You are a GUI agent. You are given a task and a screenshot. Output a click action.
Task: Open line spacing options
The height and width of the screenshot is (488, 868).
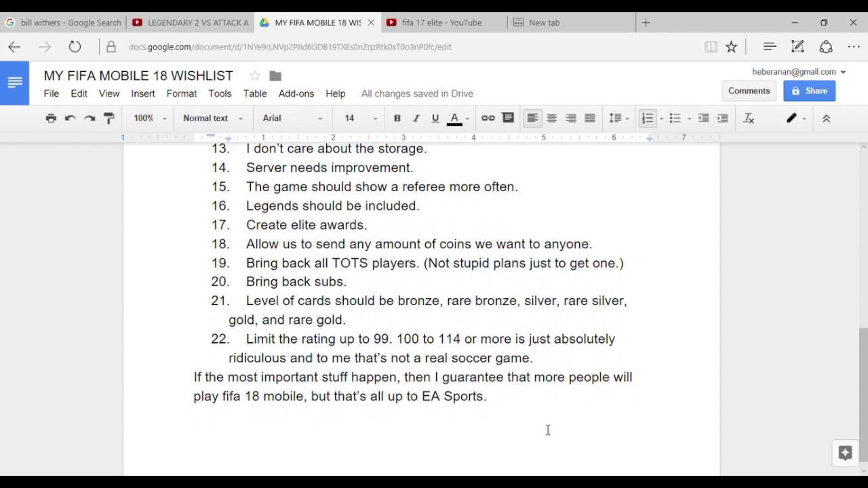pos(618,118)
